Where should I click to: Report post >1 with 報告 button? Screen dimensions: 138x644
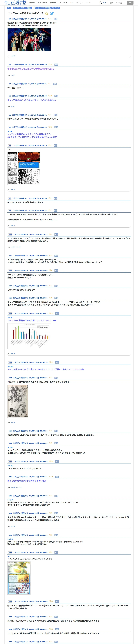pos(56,19)
